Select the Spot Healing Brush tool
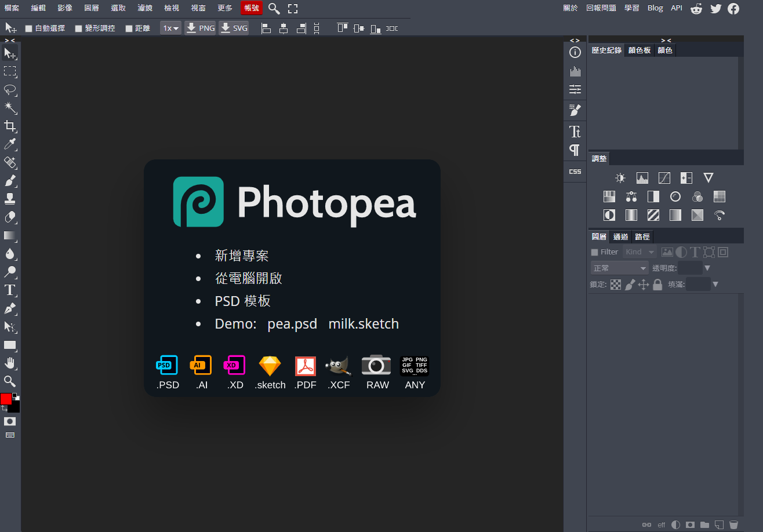This screenshot has width=763, height=532. (10, 162)
